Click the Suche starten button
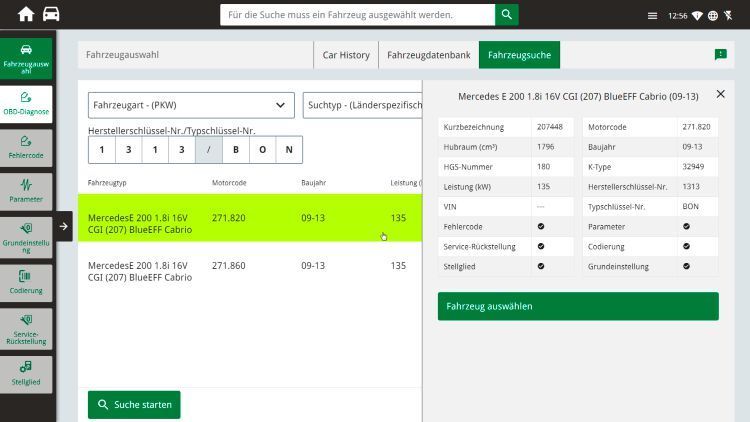The image size is (750, 422). pyautogui.click(x=134, y=405)
